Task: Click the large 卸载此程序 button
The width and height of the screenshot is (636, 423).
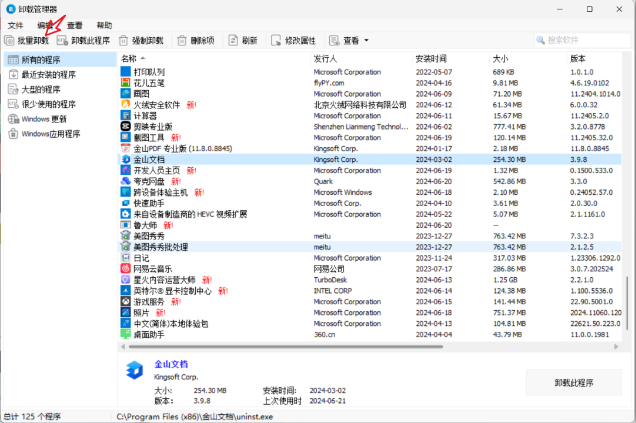Action: coord(573,383)
